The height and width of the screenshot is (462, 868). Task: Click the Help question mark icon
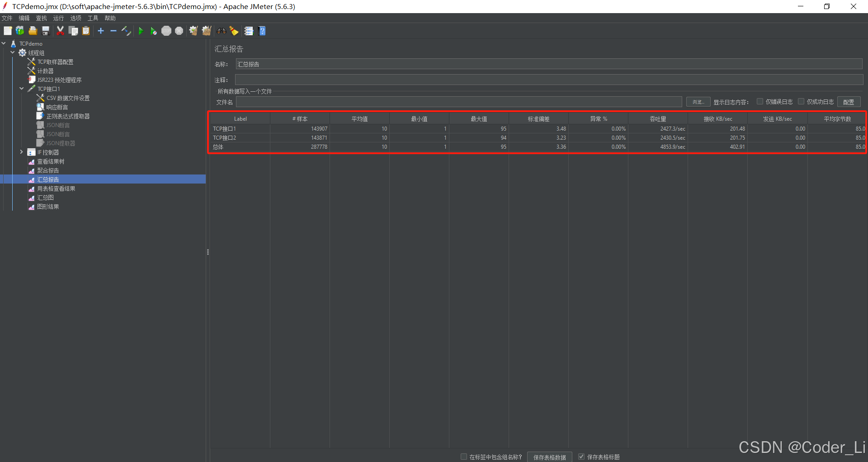point(262,31)
